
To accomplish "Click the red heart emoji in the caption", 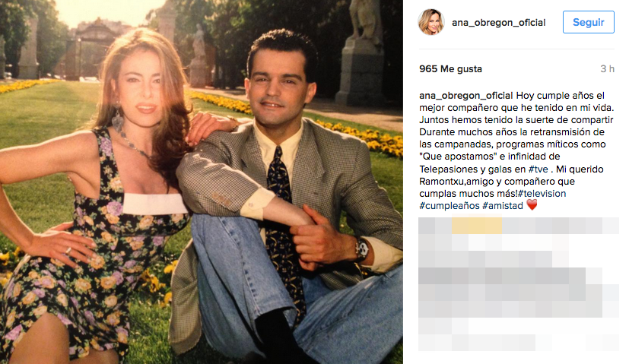I will click(532, 205).
